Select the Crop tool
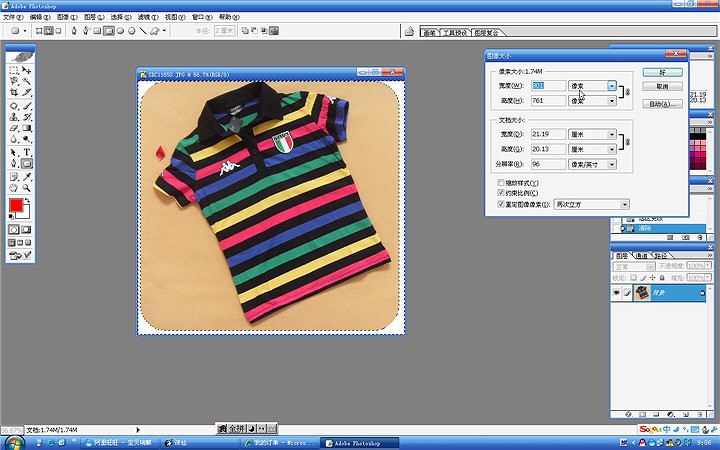The width and height of the screenshot is (720, 450). pos(15,93)
